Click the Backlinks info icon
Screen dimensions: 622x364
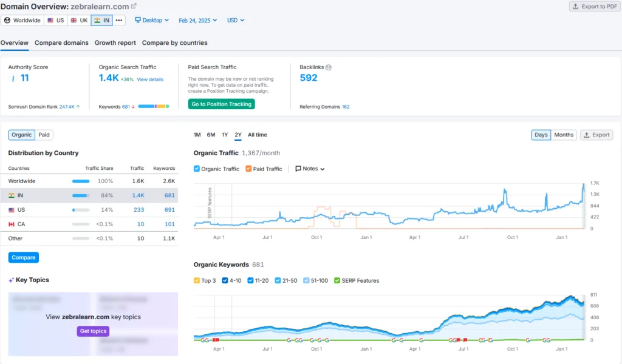point(329,67)
